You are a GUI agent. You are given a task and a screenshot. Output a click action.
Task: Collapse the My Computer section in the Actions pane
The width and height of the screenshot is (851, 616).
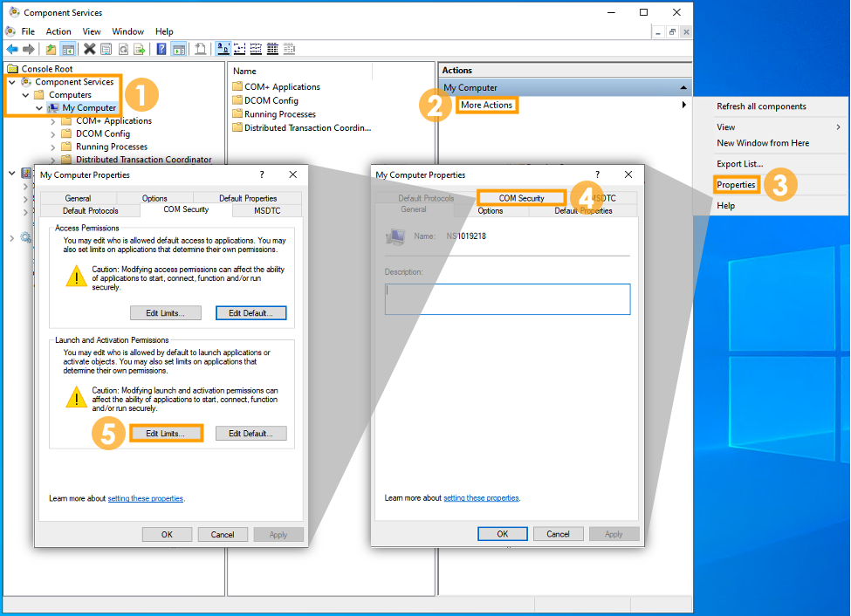[x=683, y=87]
